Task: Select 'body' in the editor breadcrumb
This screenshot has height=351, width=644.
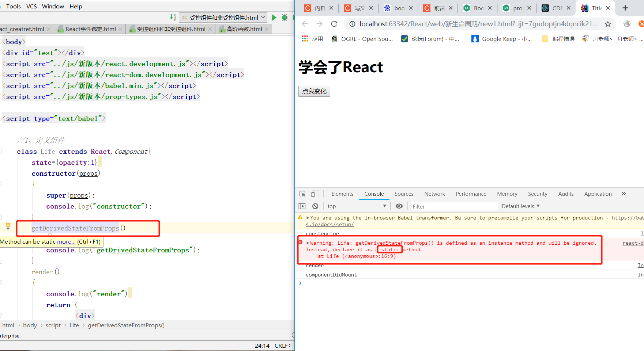Action: point(30,325)
